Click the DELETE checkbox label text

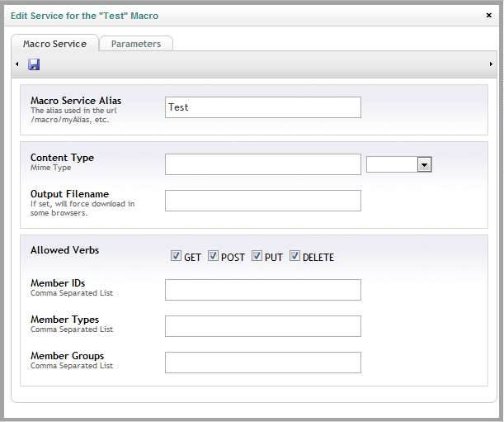(318, 258)
